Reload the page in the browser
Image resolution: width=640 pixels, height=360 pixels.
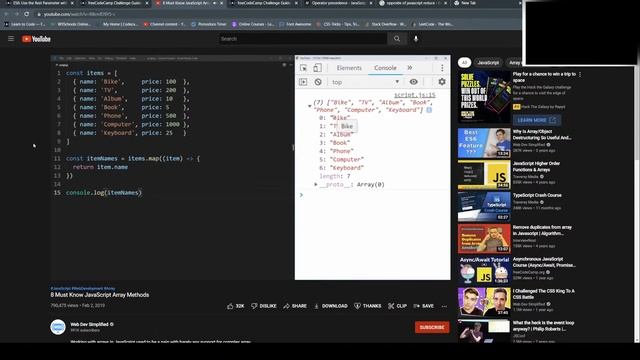click(x=27, y=14)
